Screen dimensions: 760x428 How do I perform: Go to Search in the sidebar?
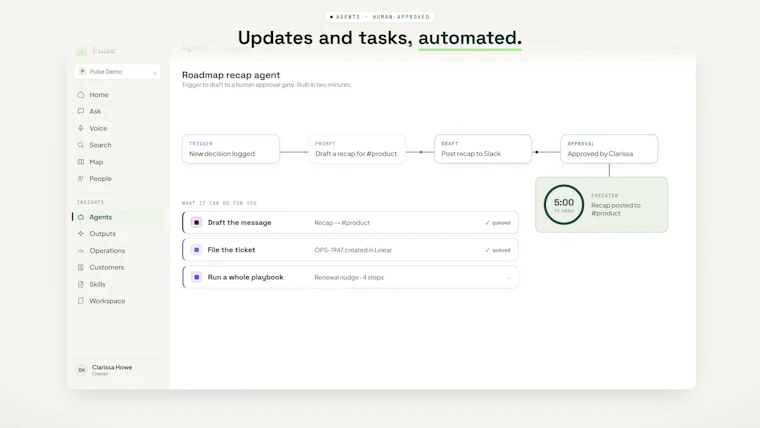(117, 145)
